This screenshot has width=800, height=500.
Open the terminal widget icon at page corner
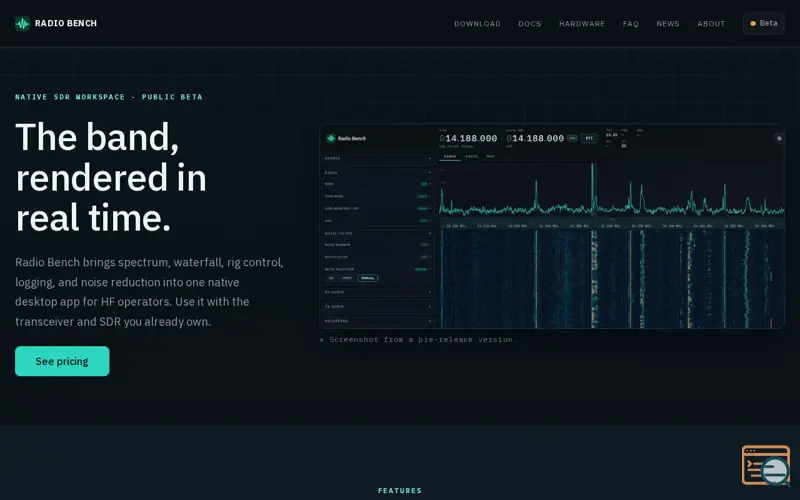pos(766,465)
